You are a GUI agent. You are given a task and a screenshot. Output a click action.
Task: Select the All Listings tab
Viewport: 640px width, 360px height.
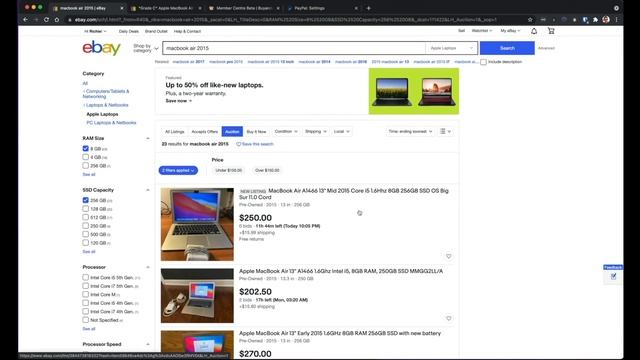(x=175, y=131)
